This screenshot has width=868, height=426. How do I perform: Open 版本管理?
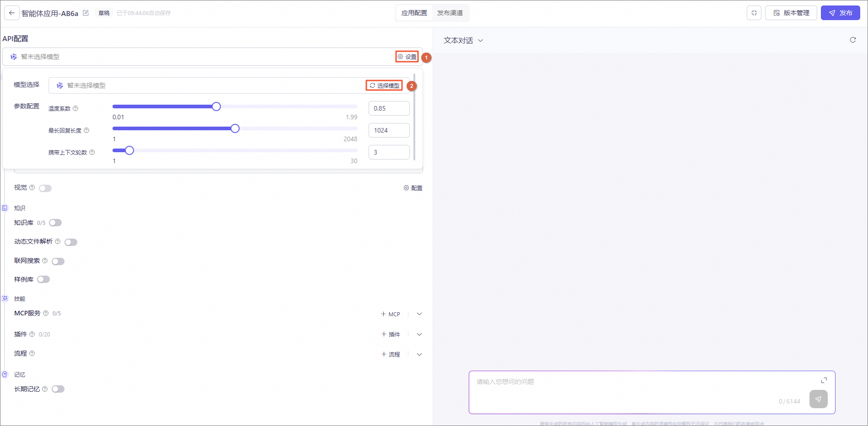point(791,13)
